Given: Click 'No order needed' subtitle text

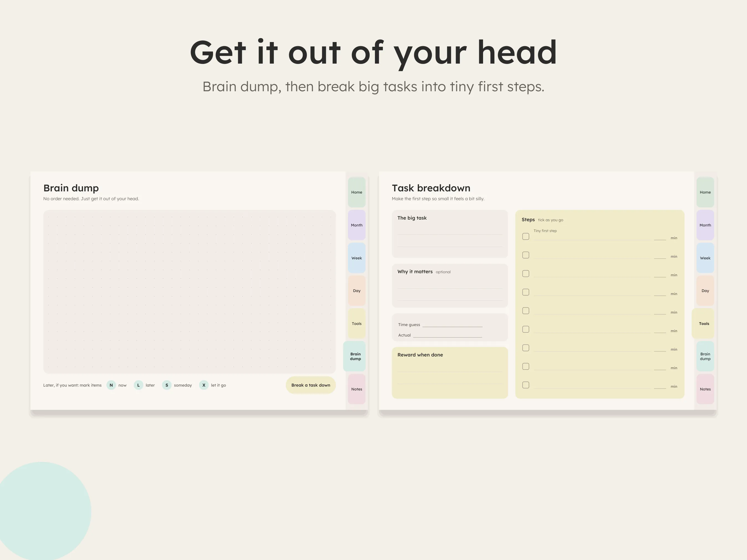Looking at the screenshot, I should (x=91, y=199).
